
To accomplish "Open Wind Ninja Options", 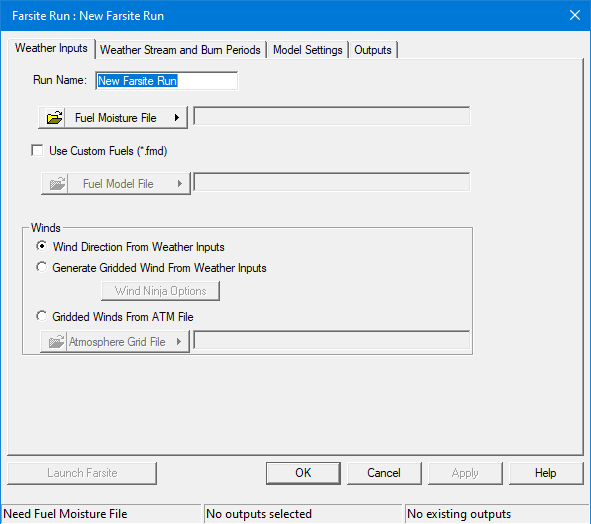I will (x=161, y=291).
